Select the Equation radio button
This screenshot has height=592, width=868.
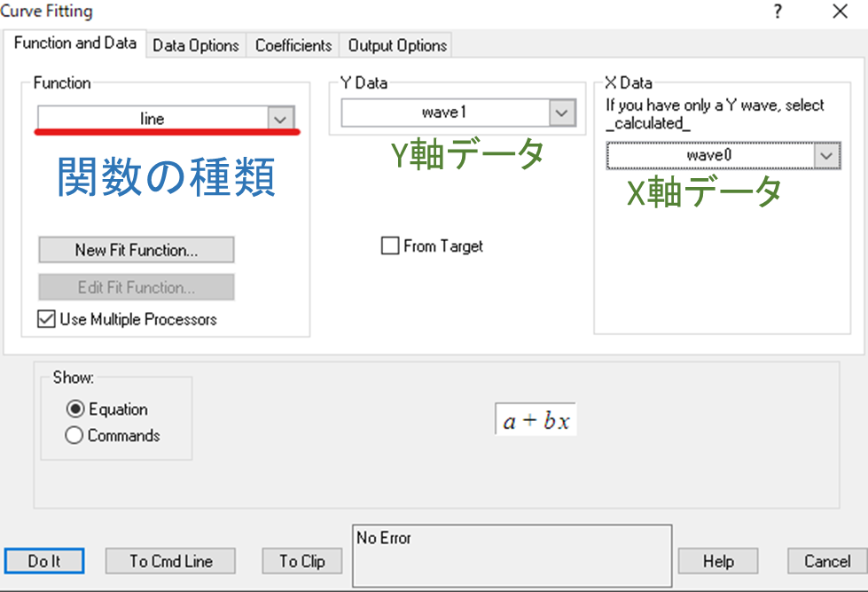(74, 409)
